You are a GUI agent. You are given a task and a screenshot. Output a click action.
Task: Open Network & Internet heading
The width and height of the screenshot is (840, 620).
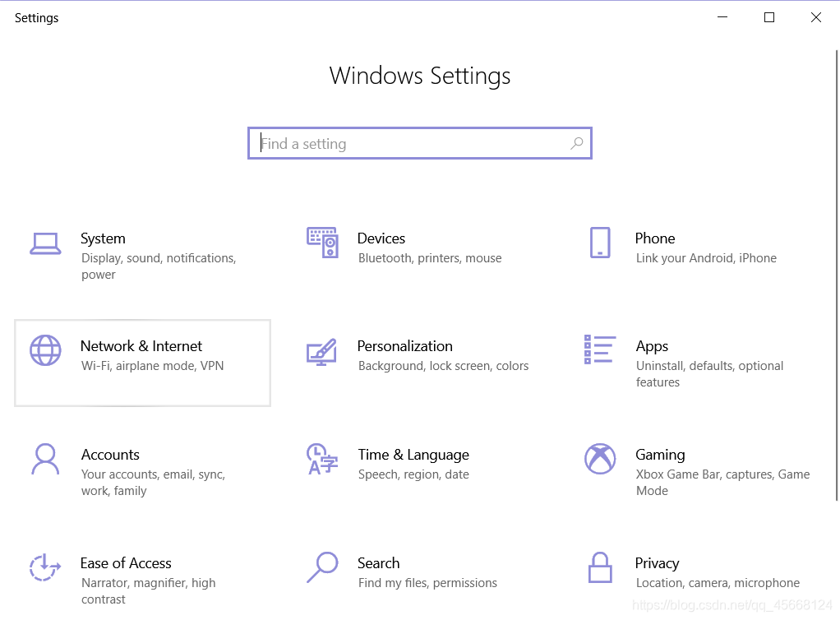141,346
